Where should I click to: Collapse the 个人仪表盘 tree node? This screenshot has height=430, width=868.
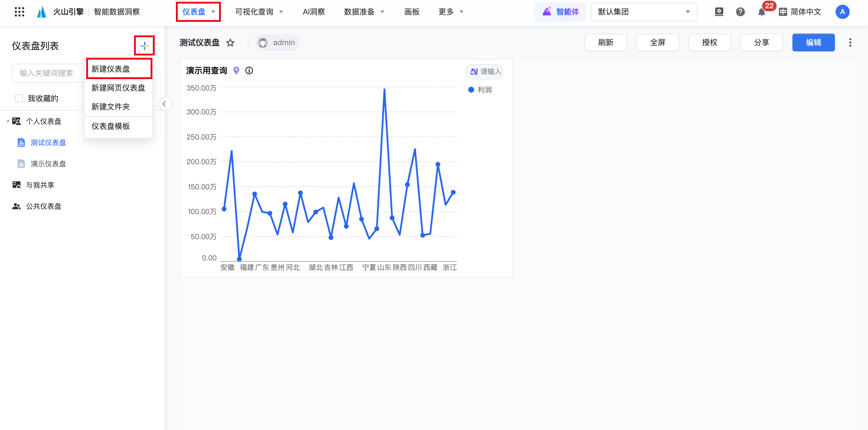7,121
